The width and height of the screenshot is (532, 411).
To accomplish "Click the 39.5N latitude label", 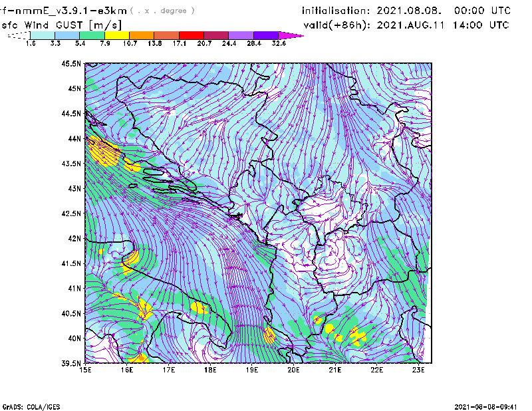I will (71, 363).
